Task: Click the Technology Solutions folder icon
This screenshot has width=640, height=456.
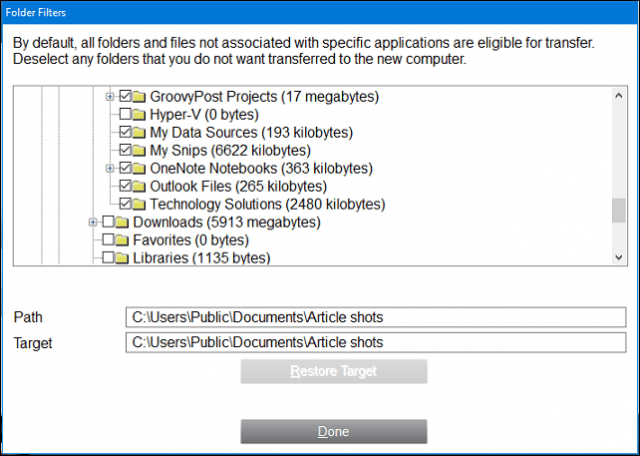Action: coord(139,205)
